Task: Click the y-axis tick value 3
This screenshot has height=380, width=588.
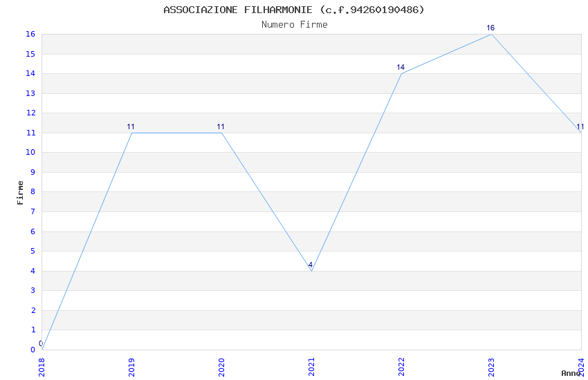Action: click(x=33, y=290)
